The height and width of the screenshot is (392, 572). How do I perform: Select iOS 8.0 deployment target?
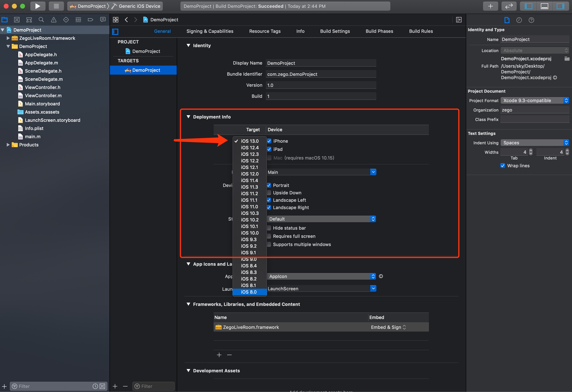pos(250,292)
